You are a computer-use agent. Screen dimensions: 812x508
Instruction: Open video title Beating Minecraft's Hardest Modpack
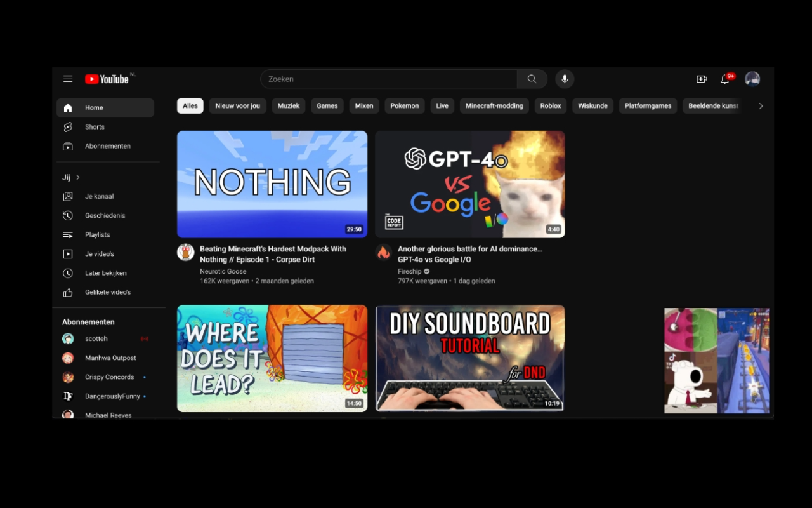(x=273, y=254)
